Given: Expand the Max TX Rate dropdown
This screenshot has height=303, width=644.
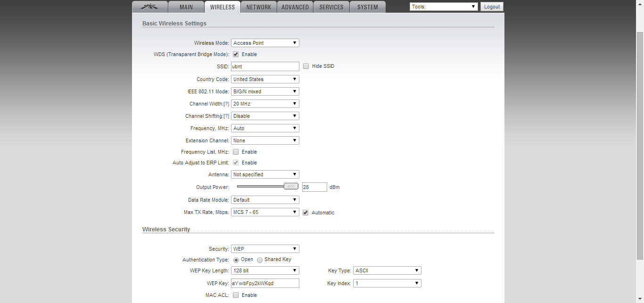Looking at the screenshot, I should (x=265, y=212).
